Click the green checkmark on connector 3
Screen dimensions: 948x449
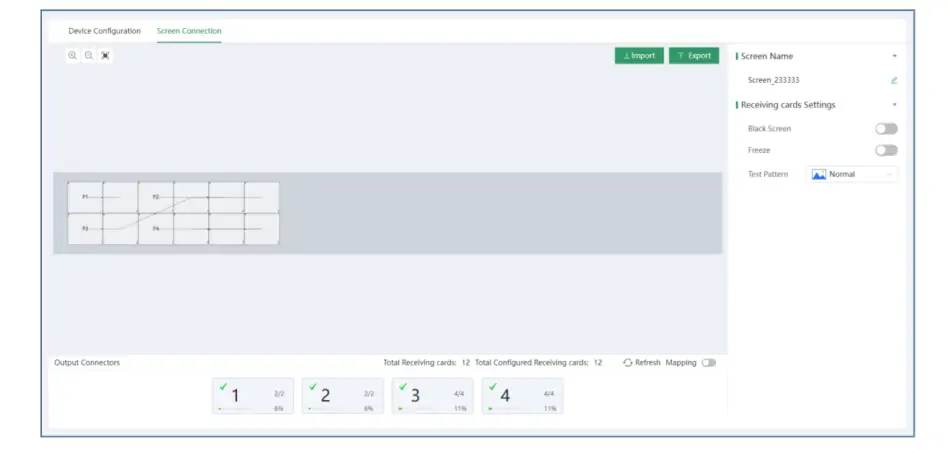click(403, 386)
